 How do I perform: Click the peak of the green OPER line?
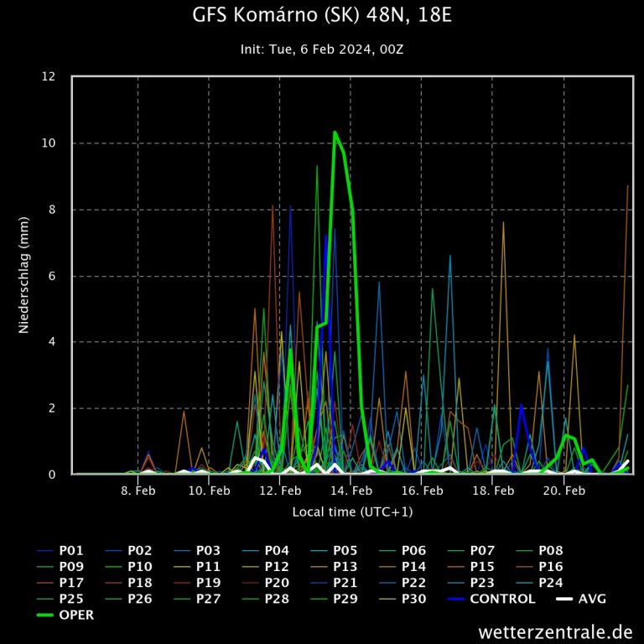pyautogui.click(x=335, y=132)
